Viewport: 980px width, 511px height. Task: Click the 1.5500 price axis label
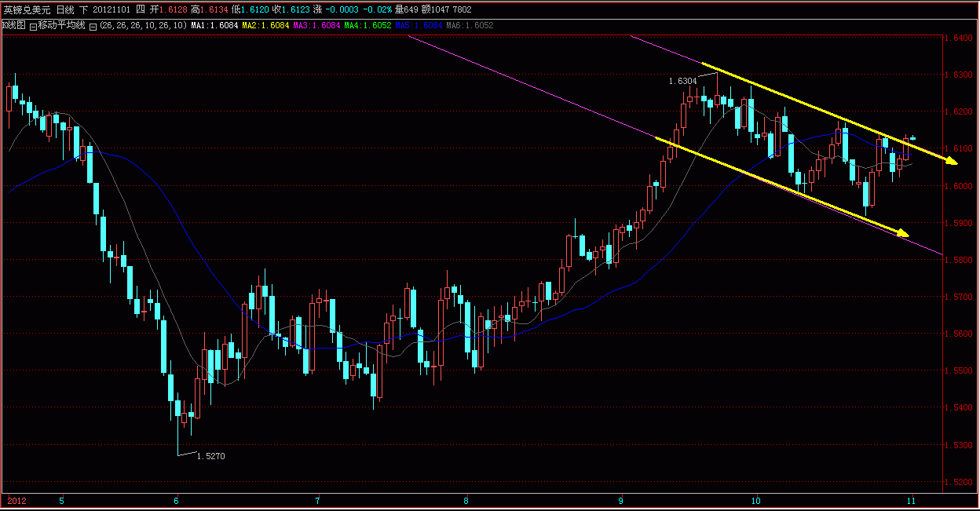pos(960,371)
